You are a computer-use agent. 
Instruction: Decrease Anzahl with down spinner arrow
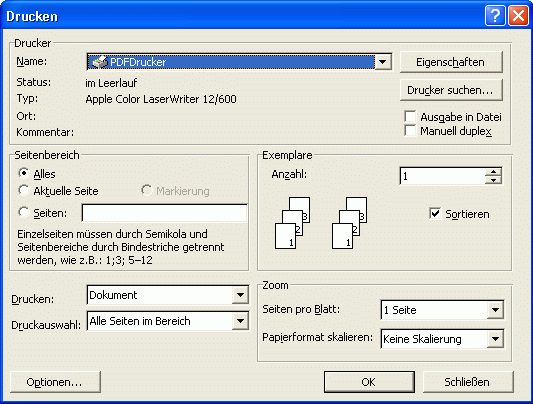click(493, 180)
